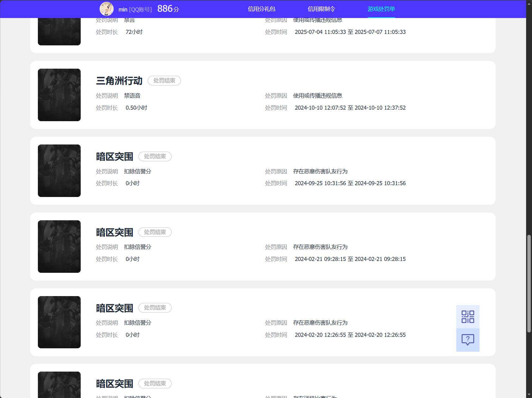Screen dimensions: 532x398
Task: Open the 三角洲行动 card thumbnail
Action: tap(59, 95)
